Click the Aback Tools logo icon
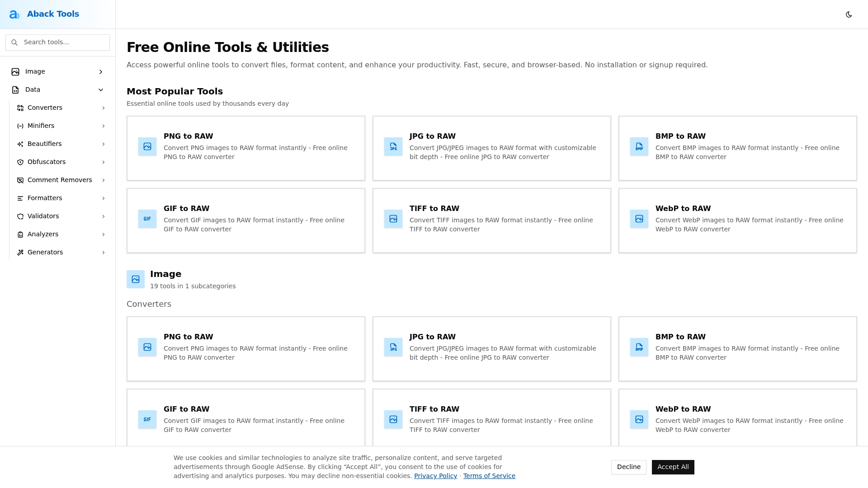Viewport: 868px width, 488px height. click(14, 14)
